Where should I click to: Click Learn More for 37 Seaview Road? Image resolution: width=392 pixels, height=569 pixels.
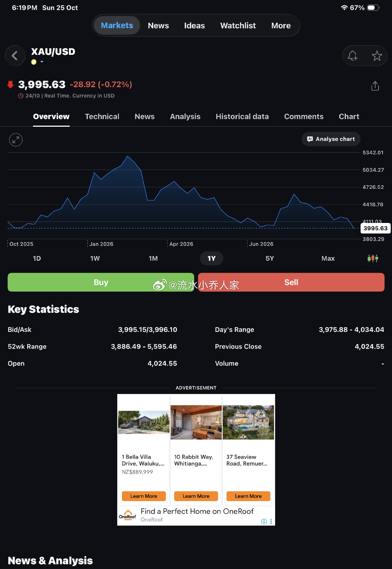(248, 496)
